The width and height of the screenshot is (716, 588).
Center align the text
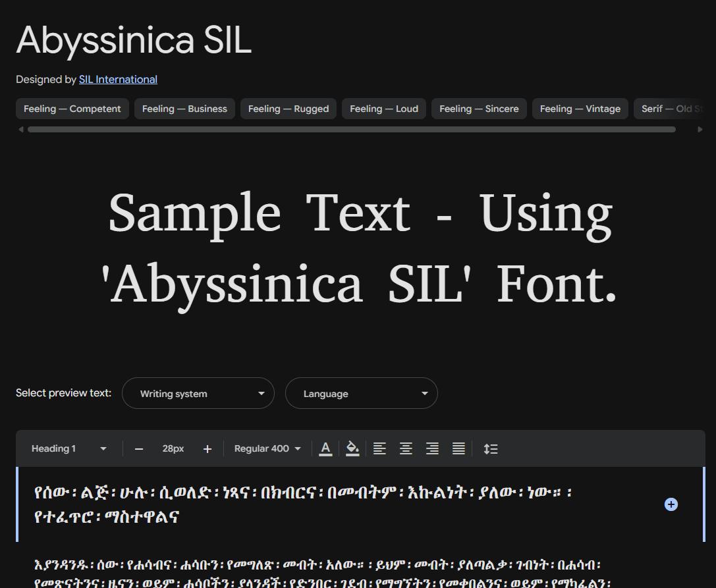click(406, 449)
